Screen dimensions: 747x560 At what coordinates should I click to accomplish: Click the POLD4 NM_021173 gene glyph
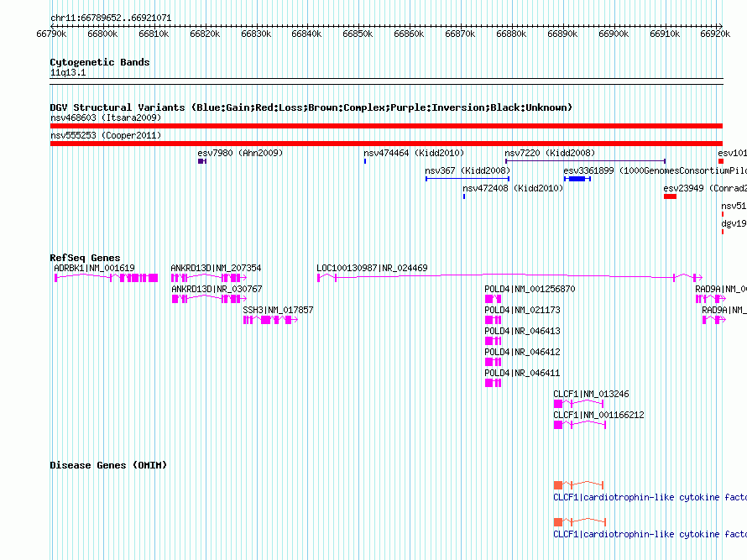[493, 320]
